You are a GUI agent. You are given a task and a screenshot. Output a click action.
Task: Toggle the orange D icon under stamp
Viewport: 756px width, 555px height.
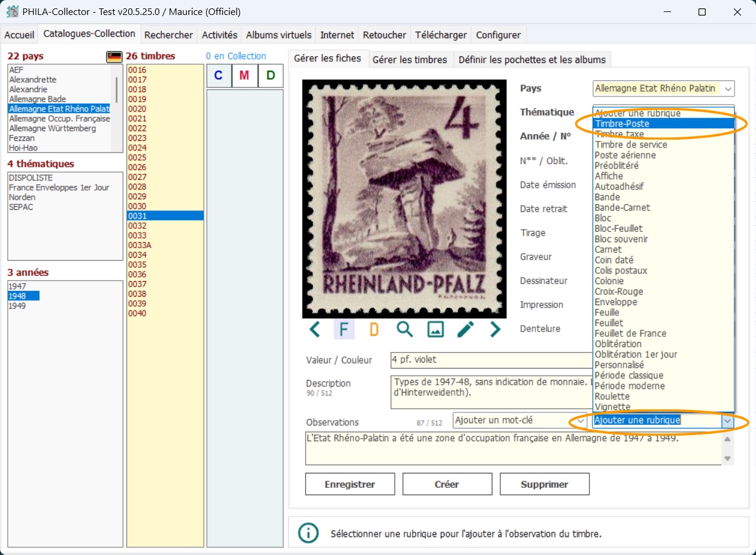tap(374, 329)
